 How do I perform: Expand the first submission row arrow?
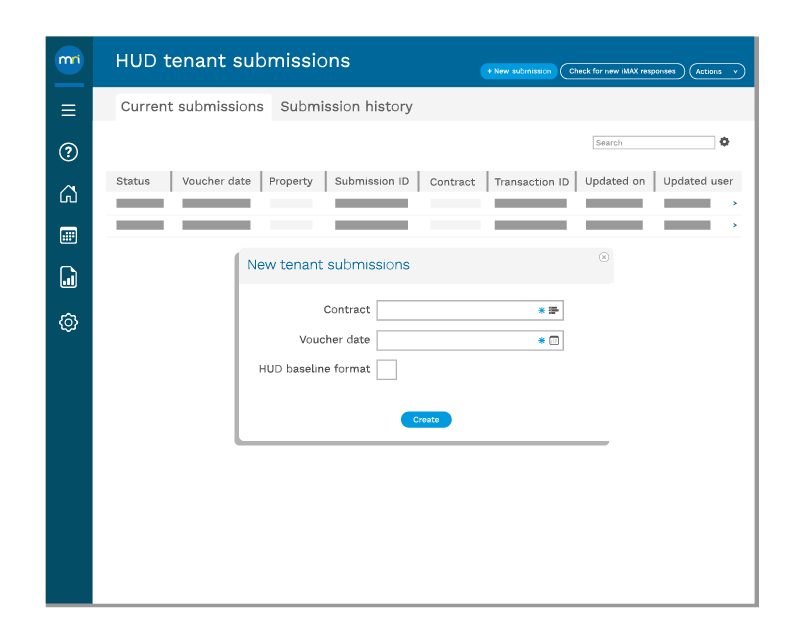click(x=735, y=203)
